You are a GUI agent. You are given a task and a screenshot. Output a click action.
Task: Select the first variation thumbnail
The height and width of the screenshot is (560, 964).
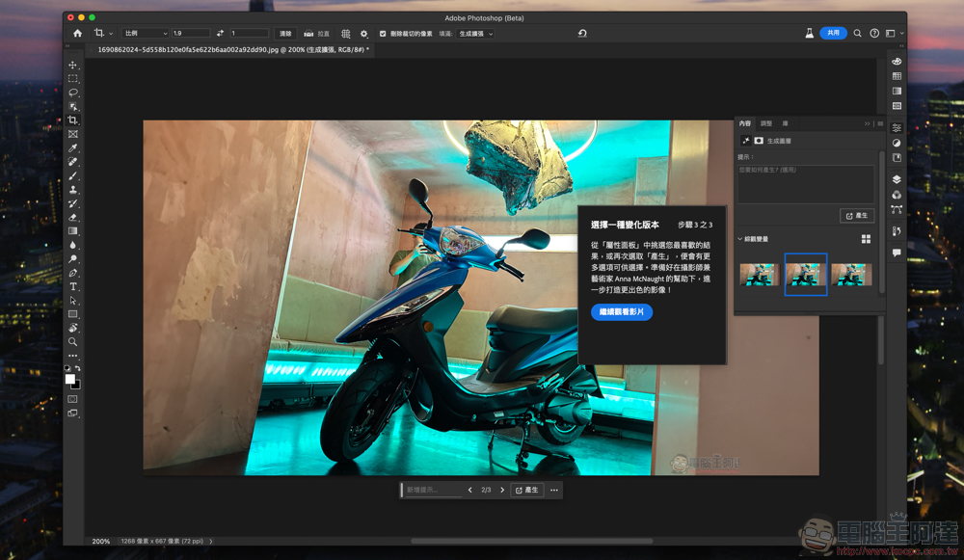[x=760, y=274]
